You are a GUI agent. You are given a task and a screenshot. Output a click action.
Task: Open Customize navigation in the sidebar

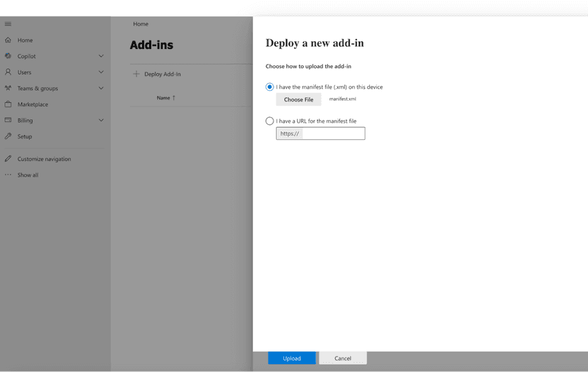[x=44, y=159]
